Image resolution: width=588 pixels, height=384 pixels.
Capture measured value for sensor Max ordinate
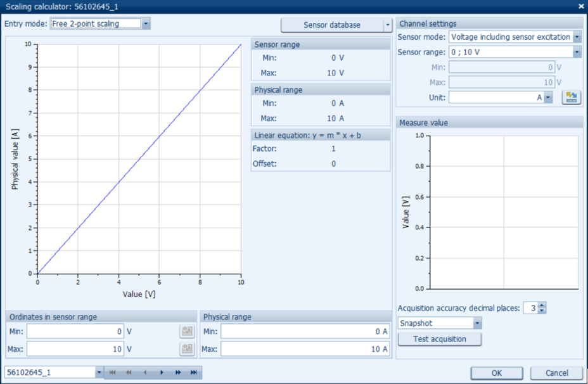point(187,349)
